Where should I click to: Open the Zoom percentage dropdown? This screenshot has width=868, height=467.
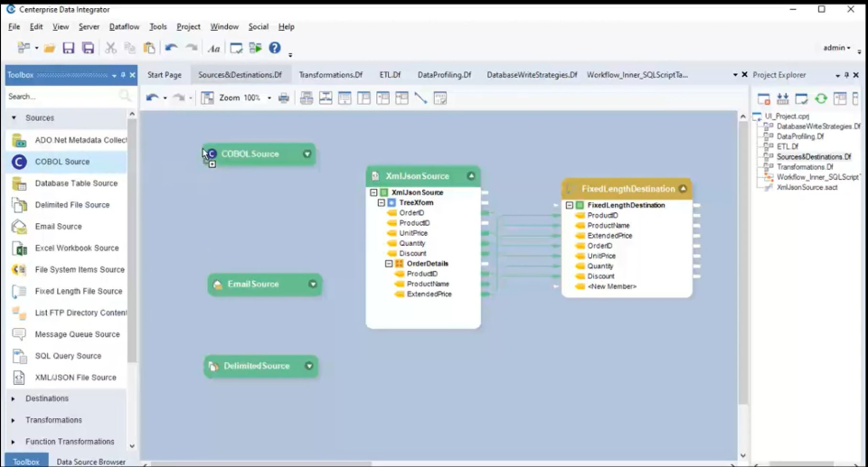(x=269, y=98)
